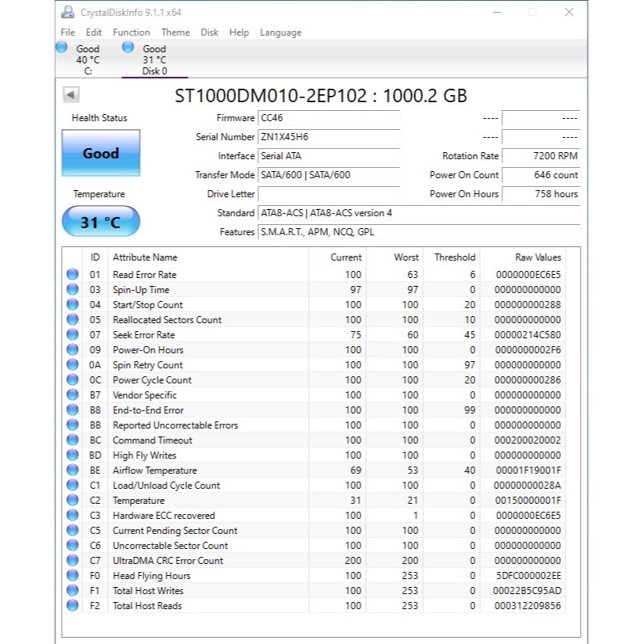Screen dimensions: 644x644
Task: Click the CrystalDiskInfo app icon in title bar
Action: [x=68, y=12]
